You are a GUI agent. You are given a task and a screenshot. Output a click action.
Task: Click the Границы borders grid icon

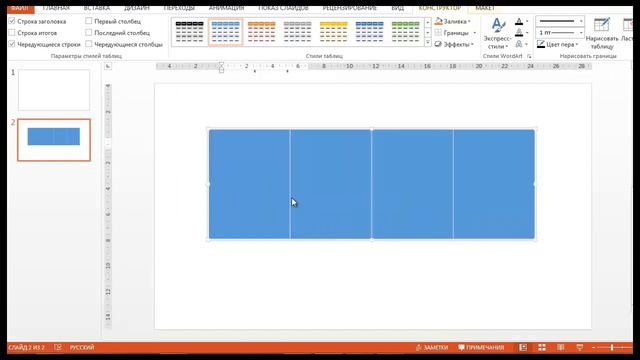[438, 33]
